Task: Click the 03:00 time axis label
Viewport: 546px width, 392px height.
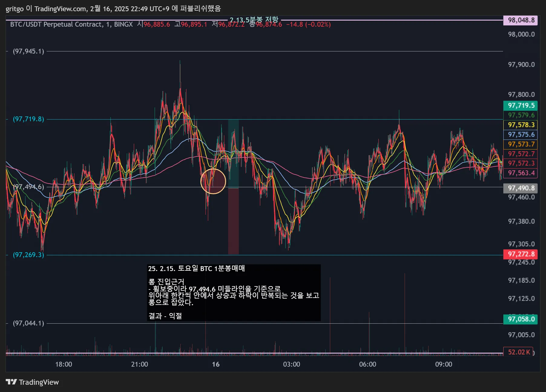Action: [x=291, y=364]
